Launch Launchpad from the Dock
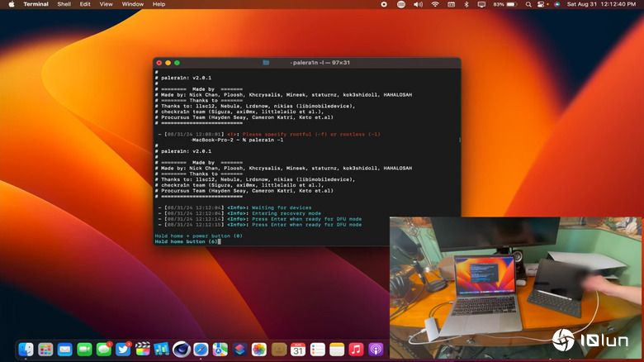 [x=45, y=350]
